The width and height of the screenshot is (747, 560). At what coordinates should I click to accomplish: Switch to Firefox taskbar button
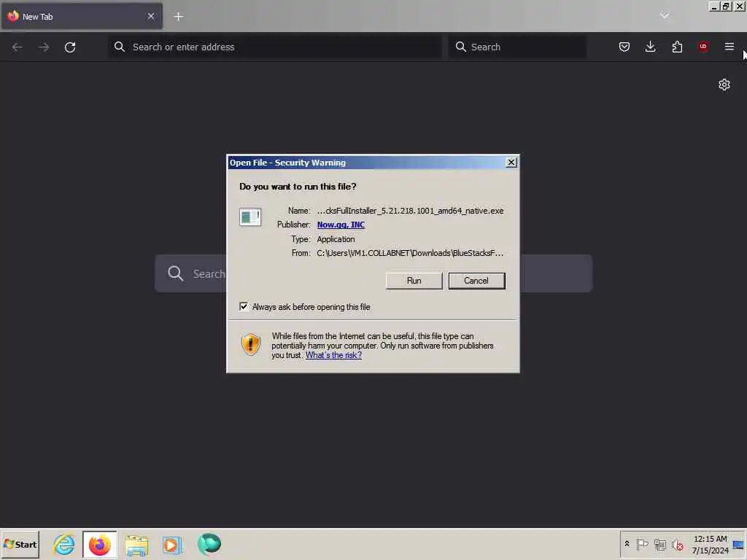pos(99,544)
